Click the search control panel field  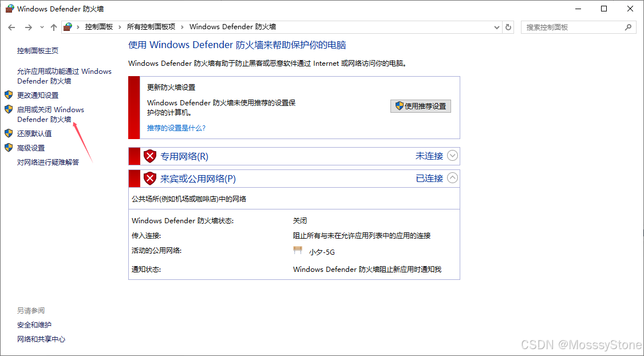tap(578, 27)
